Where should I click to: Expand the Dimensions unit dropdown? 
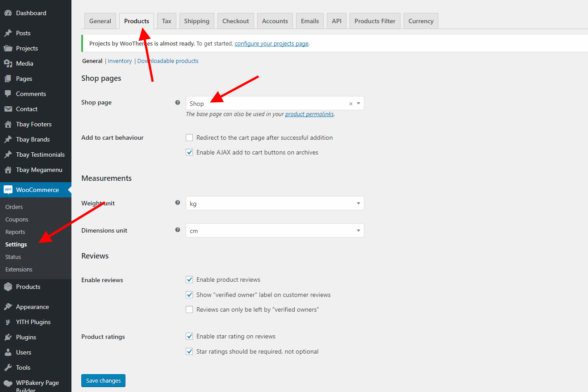[275, 231]
